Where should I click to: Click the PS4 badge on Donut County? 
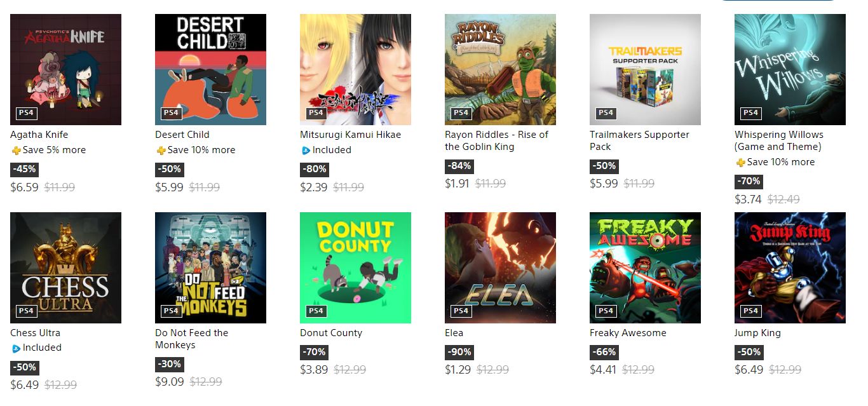pos(316,311)
